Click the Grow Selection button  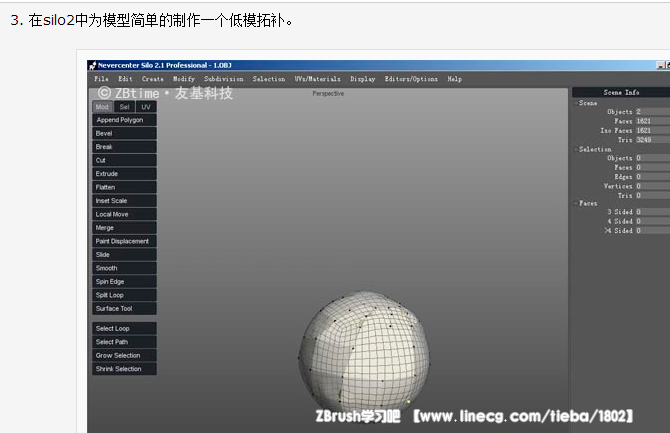tap(124, 355)
